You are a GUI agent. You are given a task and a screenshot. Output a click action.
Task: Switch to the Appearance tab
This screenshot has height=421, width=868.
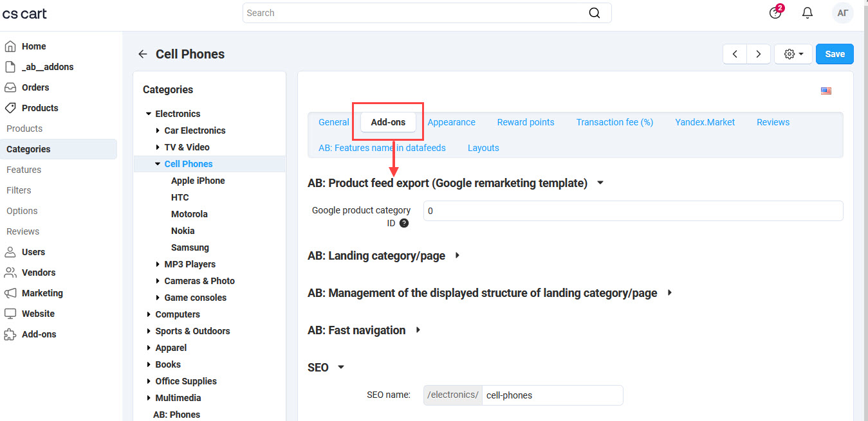pyautogui.click(x=451, y=122)
